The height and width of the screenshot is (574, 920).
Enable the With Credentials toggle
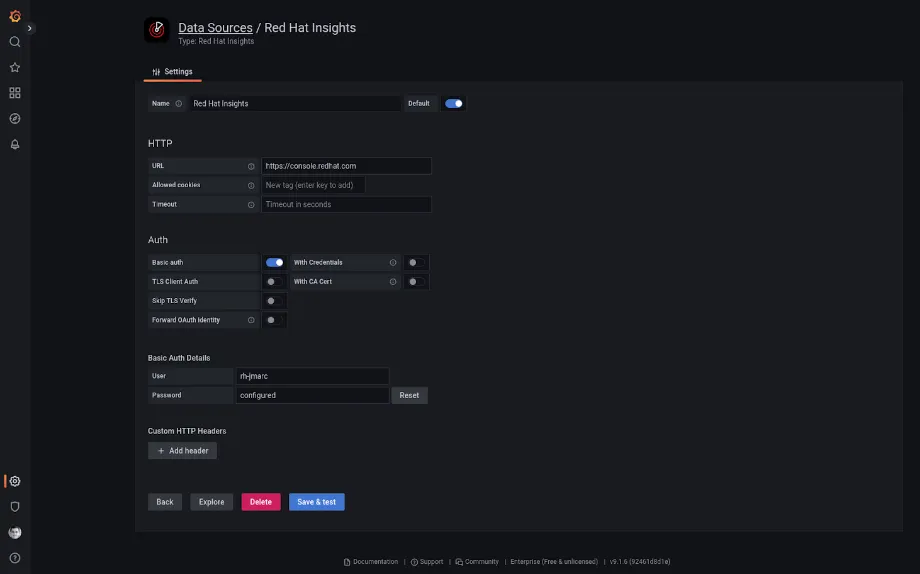tap(417, 263)
